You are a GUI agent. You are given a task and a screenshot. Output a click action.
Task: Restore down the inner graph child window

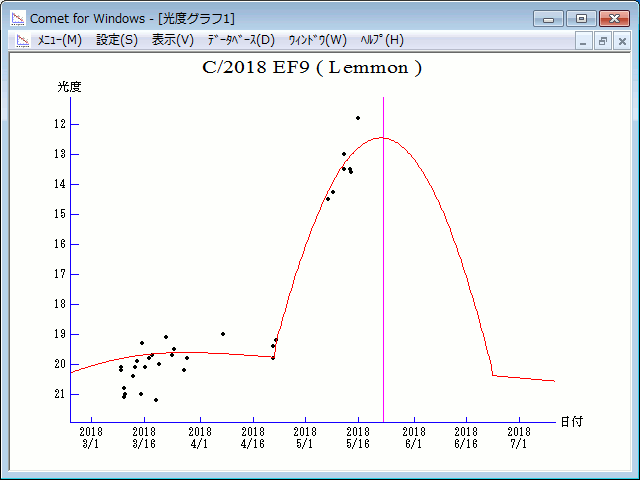(x=603, y=41)
